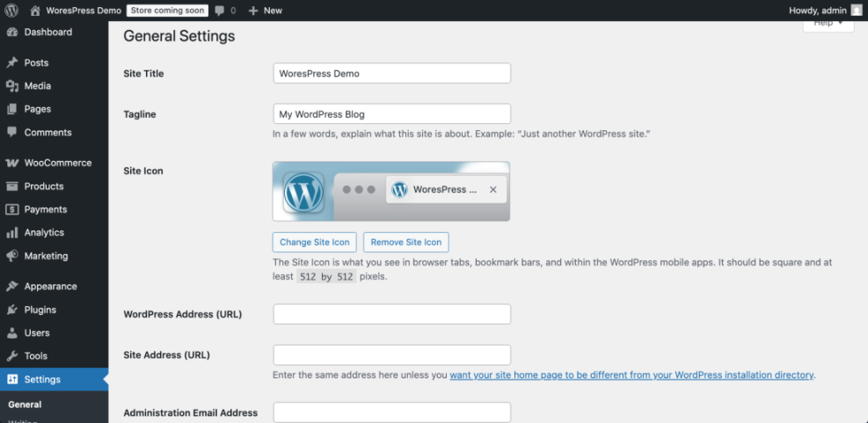Open the Media menu label
Screen dimensions: 868x423
(x=38, y=86)
